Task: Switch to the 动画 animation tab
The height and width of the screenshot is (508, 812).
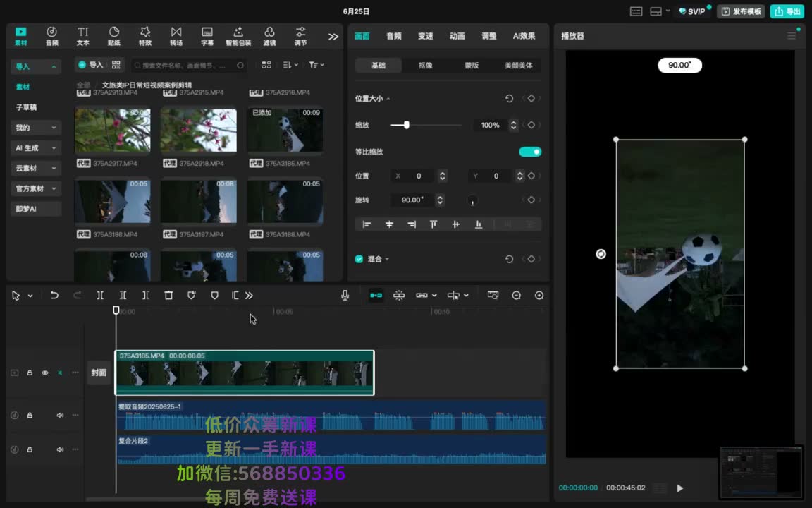Action: pyautogui.click(x=457, y=36)
